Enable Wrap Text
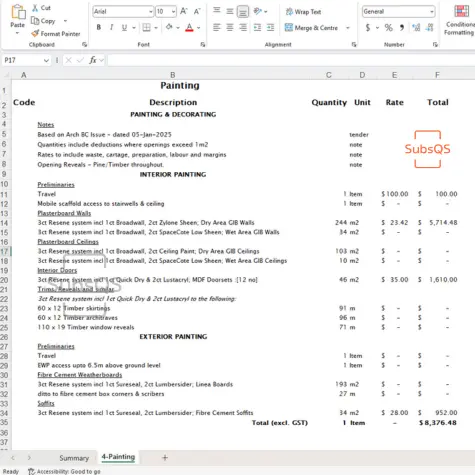Screen dimensions: 475x475 coord(303,12)
